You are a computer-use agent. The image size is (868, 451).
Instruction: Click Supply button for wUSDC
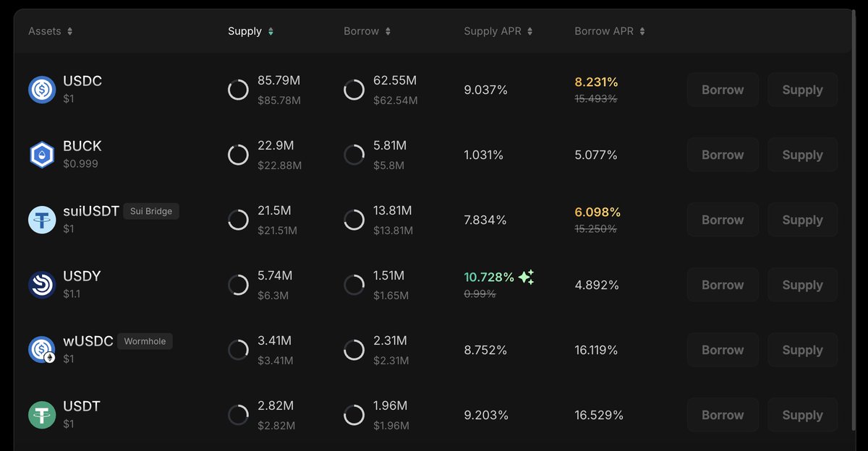802,350
